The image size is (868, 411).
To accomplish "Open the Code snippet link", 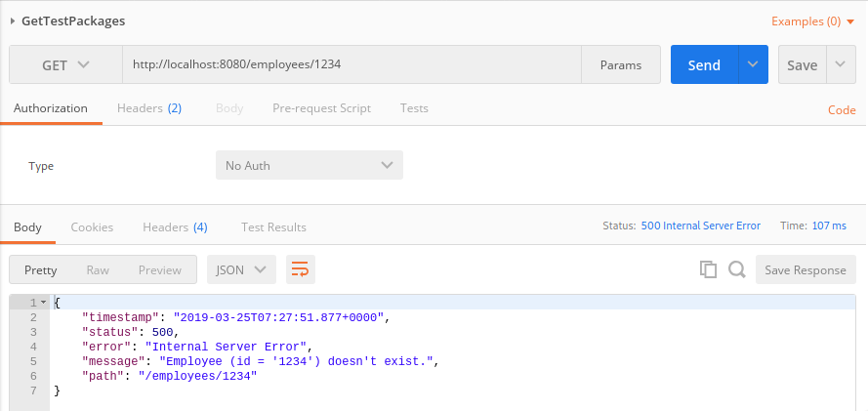I will pyautogui.click(x=842, y=110).
